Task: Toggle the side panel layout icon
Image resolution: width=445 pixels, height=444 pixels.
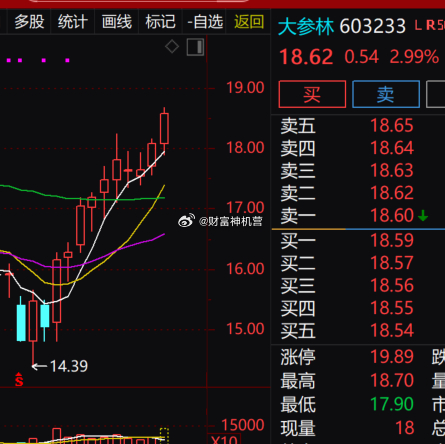Action: (x=195, y=47)
